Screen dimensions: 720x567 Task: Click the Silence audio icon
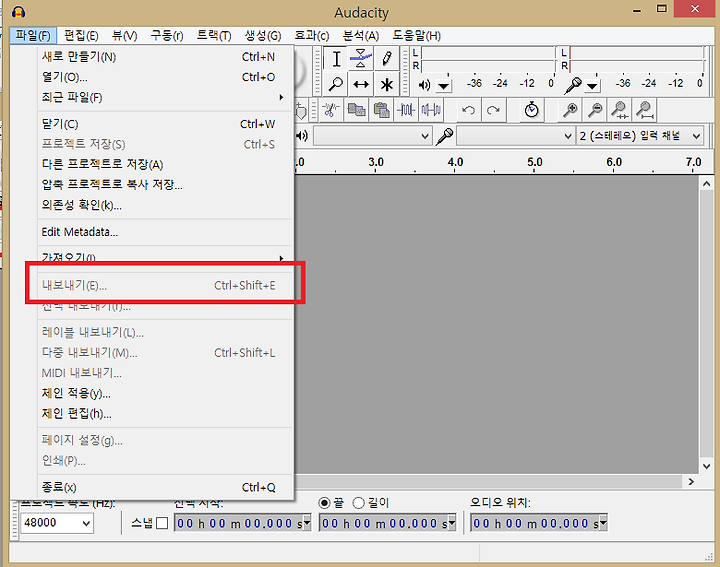431,110
